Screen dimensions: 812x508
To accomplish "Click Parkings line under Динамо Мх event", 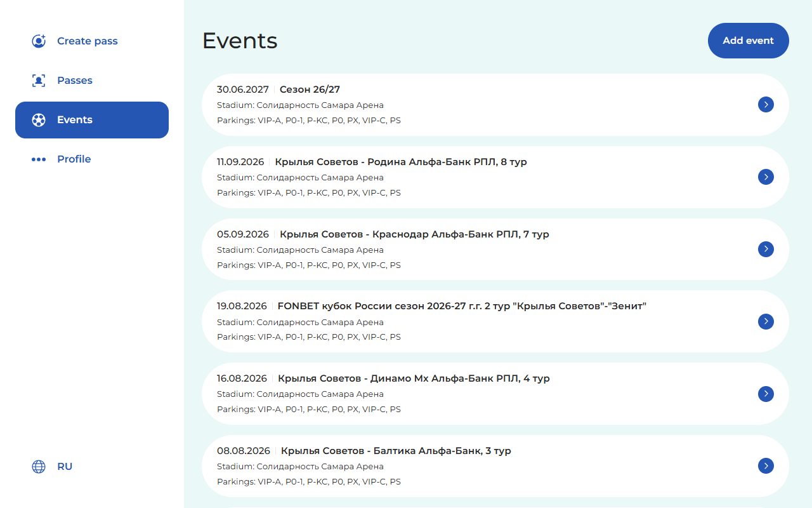I will [x=309, y=410].
